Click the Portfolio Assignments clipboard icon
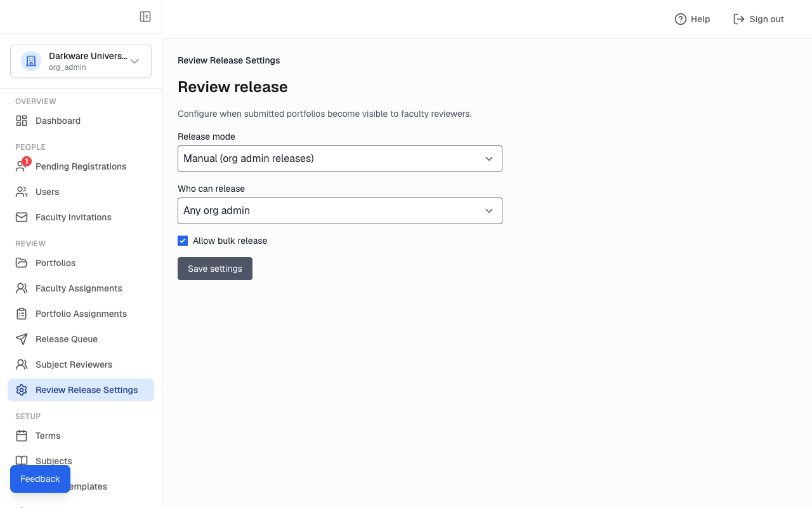 point(22,314)
